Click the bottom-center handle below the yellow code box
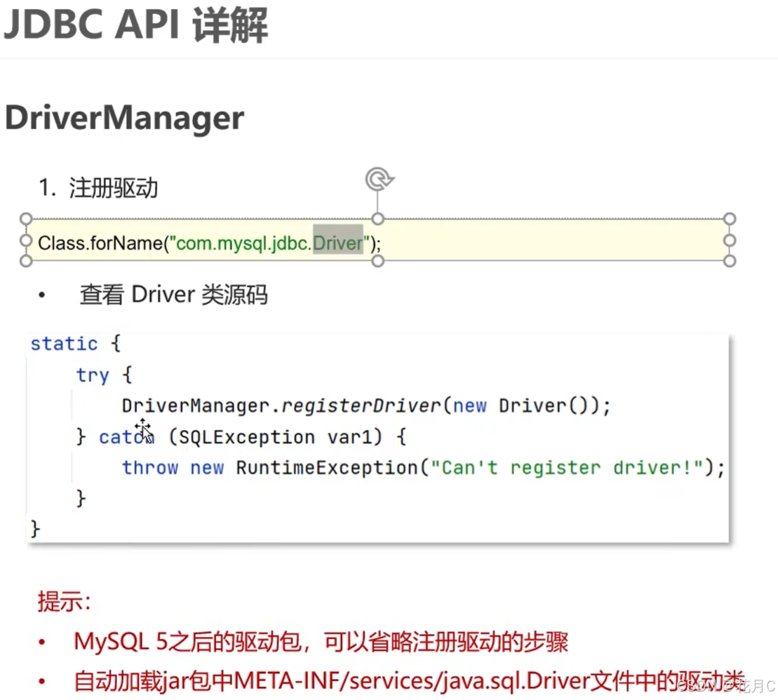Viewport: 778px width, 700px height. pos(379,261)
